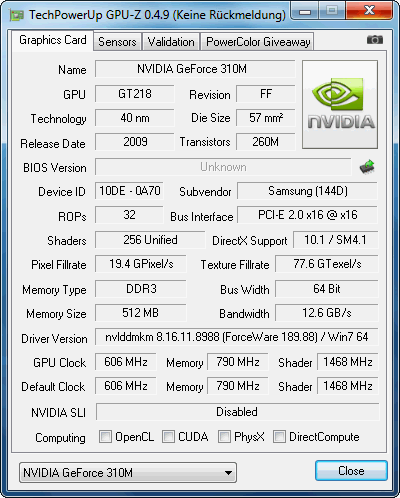Open the Validation tab
This screenshot has height=498, width=400.
pos(171,42)
